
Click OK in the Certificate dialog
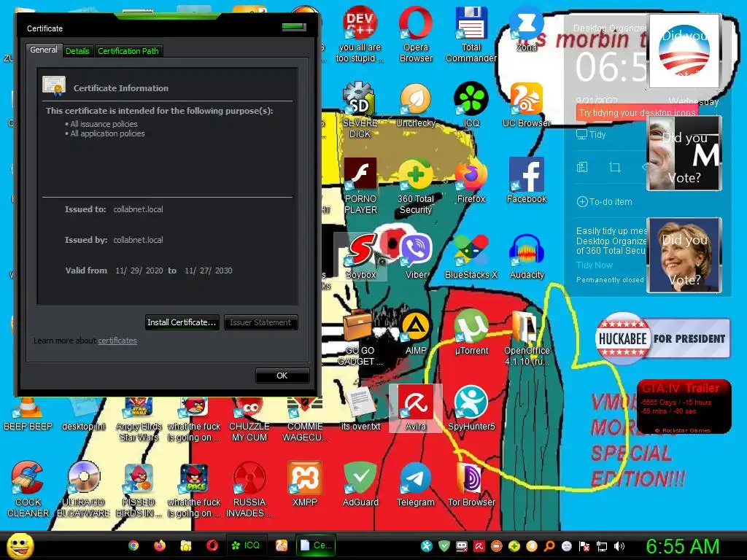tap(282, 376)
